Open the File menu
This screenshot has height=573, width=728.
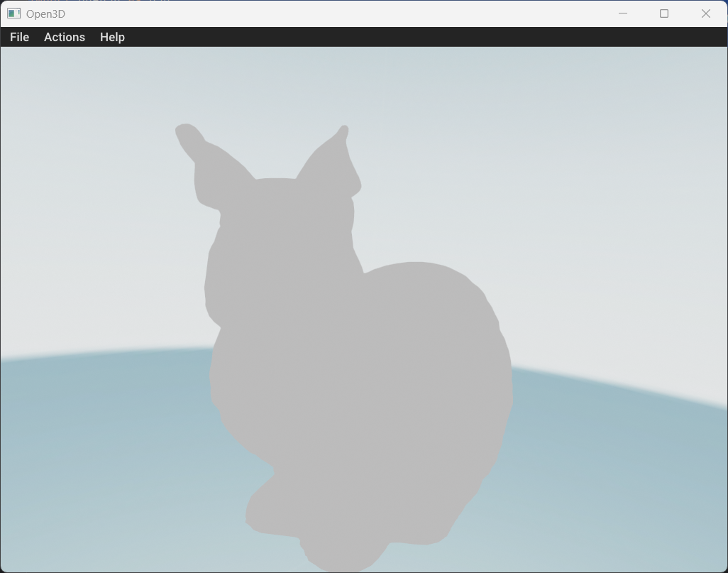click(19, 37)
